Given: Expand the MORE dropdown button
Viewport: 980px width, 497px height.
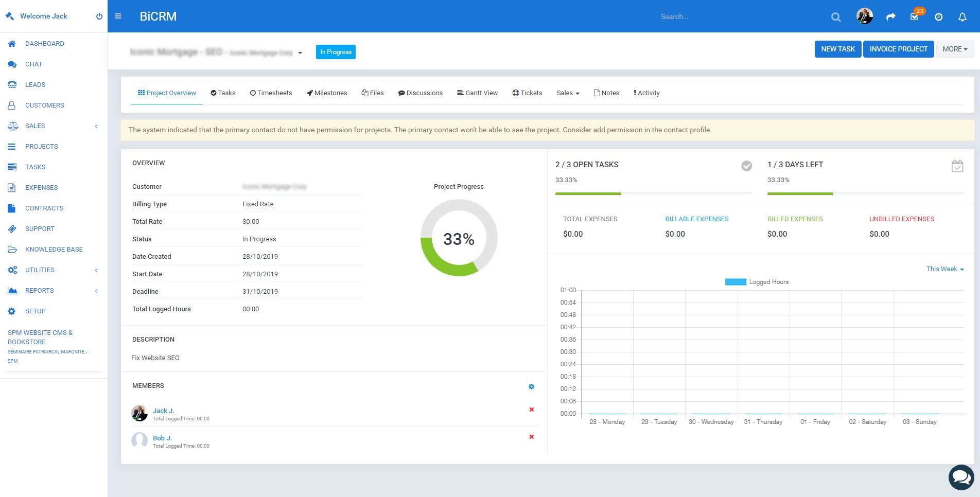Looking at the screenshot, I should [955, 49].
